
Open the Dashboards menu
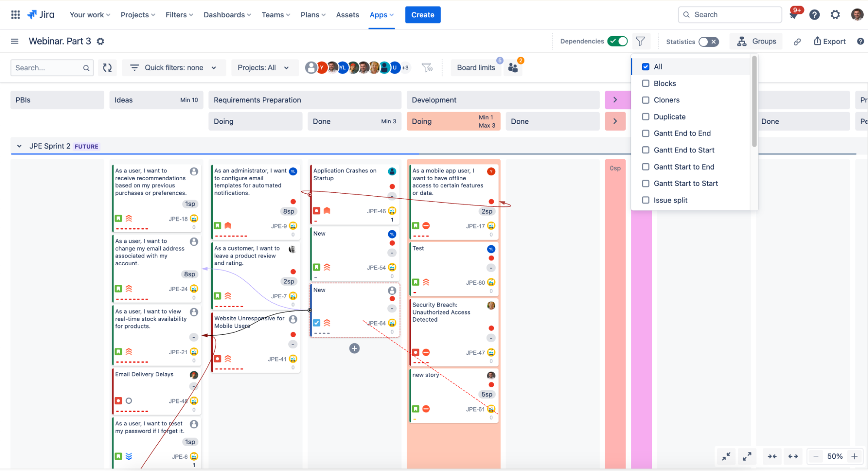(x=227, y=15)
